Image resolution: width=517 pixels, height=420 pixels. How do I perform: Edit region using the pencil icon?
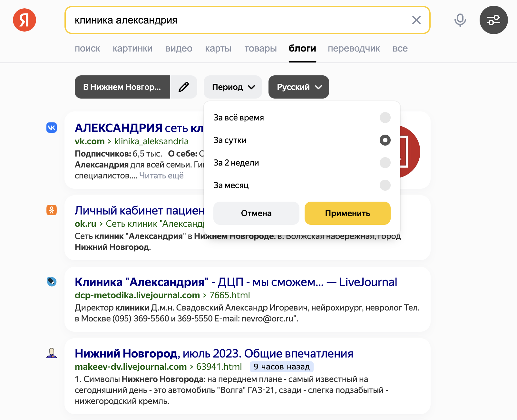point(183,87)
